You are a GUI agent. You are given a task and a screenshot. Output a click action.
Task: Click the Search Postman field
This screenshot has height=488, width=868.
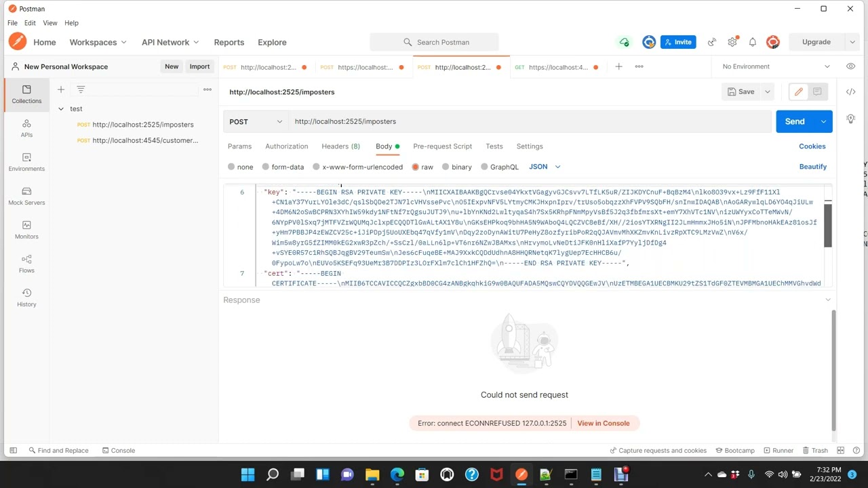click(x=434, y=42)
